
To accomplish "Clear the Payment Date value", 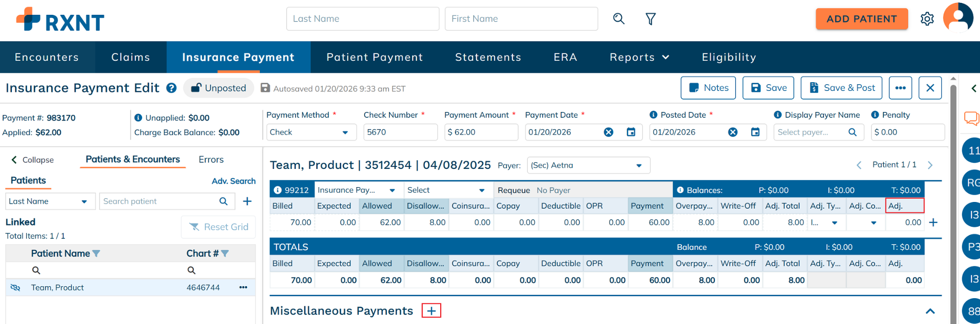I will (608, 132).
